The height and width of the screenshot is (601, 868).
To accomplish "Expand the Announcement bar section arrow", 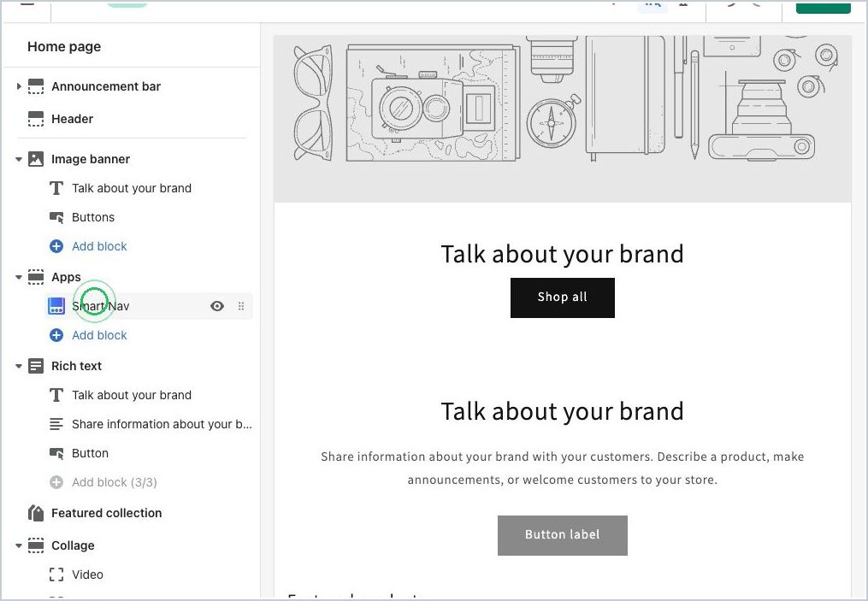I will coord(19,86).
